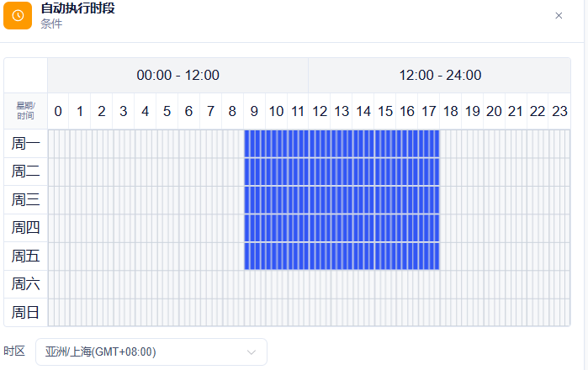Image resolution: width=588 pixels, height=370 pixels.
Task: Click the 星期/时间 corner header cell
Action: click(x=25, y=111)
